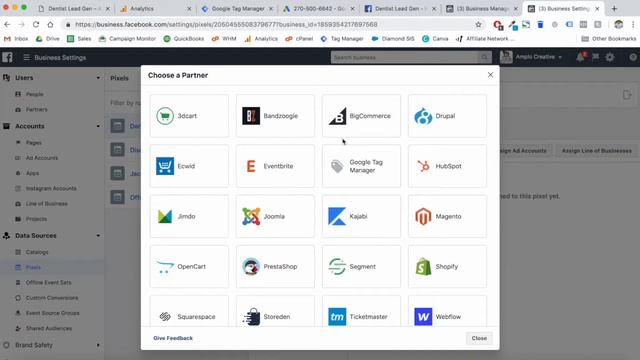Click Assign Line of Businesses button
The height and width of the screenshot is (360, 640).
click(x=596, y=151)
